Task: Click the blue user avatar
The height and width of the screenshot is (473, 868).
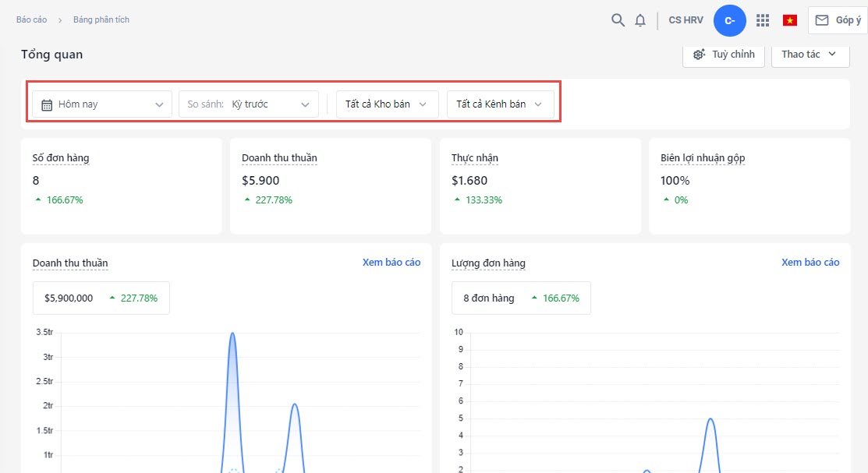Action: [x=729, y=20]
